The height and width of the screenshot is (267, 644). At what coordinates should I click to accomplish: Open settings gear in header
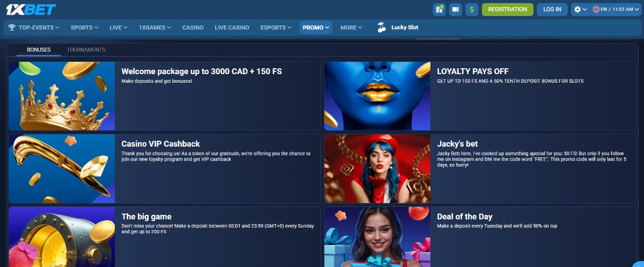577,9
